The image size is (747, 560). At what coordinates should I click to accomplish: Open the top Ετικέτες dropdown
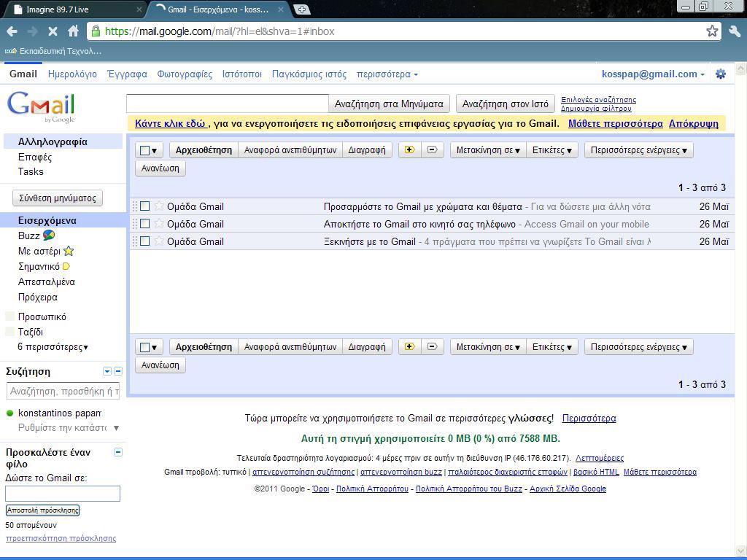pos(552,150)
